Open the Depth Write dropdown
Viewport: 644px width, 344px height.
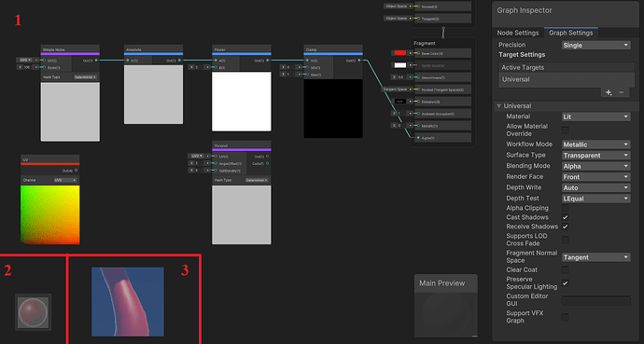pyautogui.click(x=596, y=187)
